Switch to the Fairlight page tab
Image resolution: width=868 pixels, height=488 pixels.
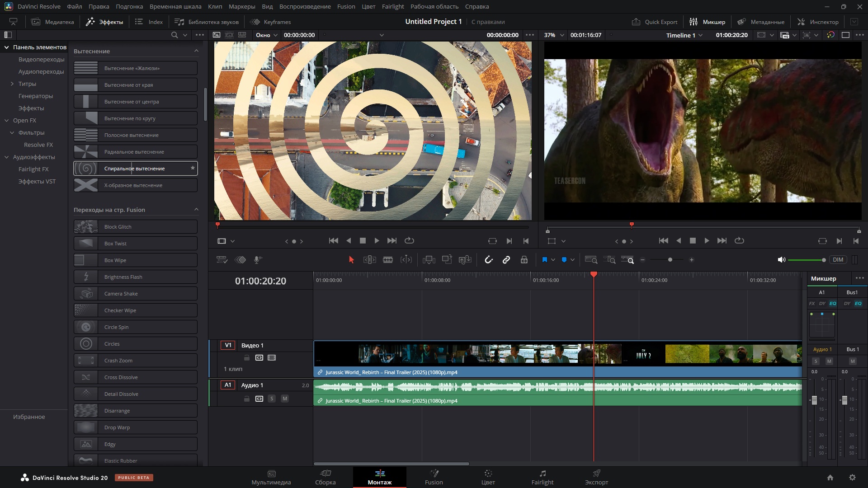point(542,477)
